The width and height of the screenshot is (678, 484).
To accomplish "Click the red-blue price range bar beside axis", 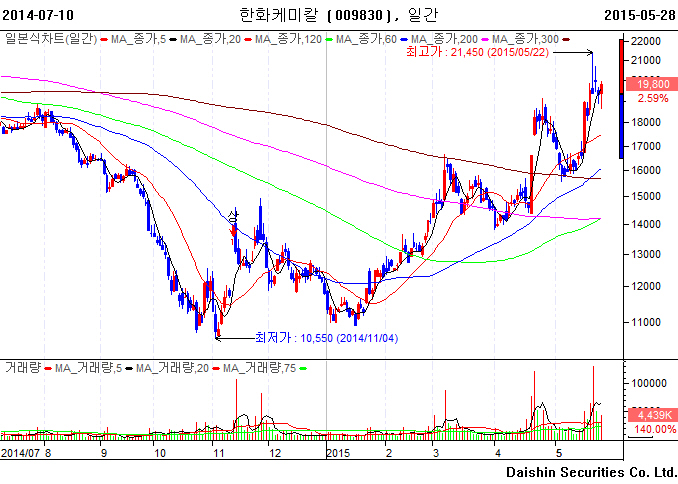I will click(x=621, y=99).
